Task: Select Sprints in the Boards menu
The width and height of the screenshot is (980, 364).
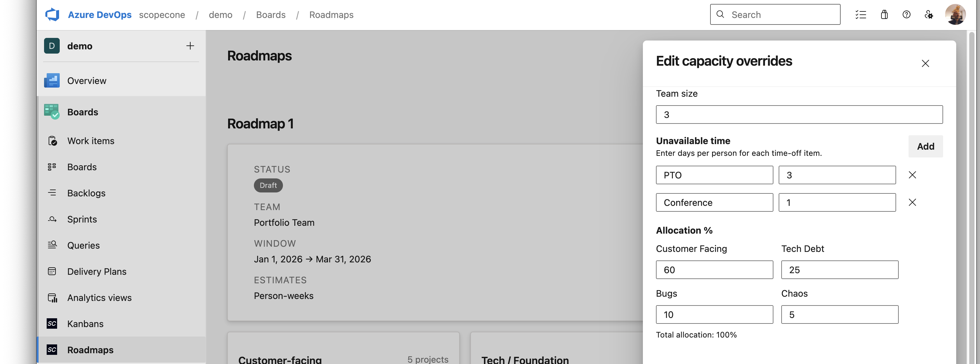Action: point(82,219)
